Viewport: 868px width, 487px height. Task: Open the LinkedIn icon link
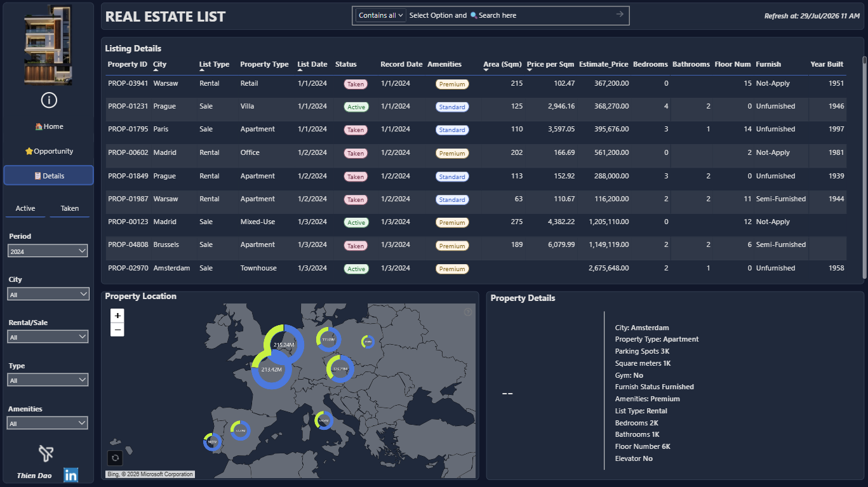[70, 474]
